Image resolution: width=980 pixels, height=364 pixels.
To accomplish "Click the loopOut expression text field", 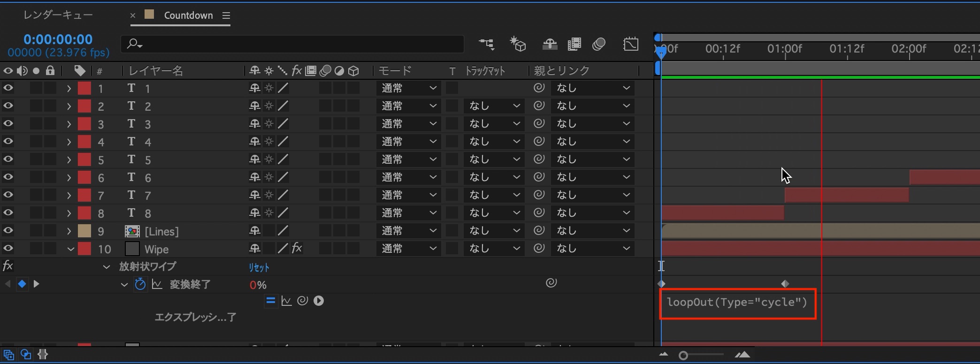I will 738,303.
